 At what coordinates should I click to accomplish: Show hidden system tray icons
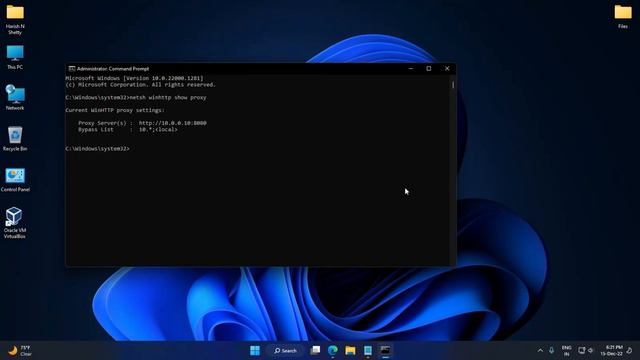click(540, 351)
